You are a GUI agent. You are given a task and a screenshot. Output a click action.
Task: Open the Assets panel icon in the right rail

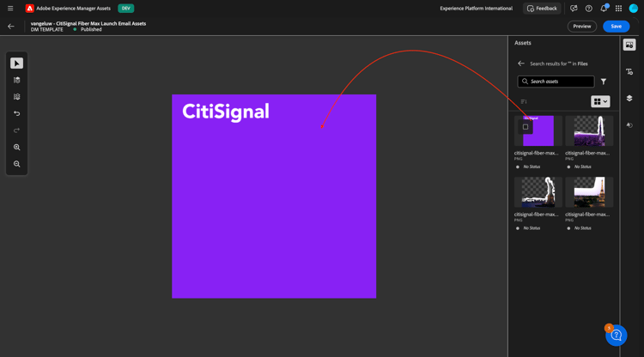(629, 45)
